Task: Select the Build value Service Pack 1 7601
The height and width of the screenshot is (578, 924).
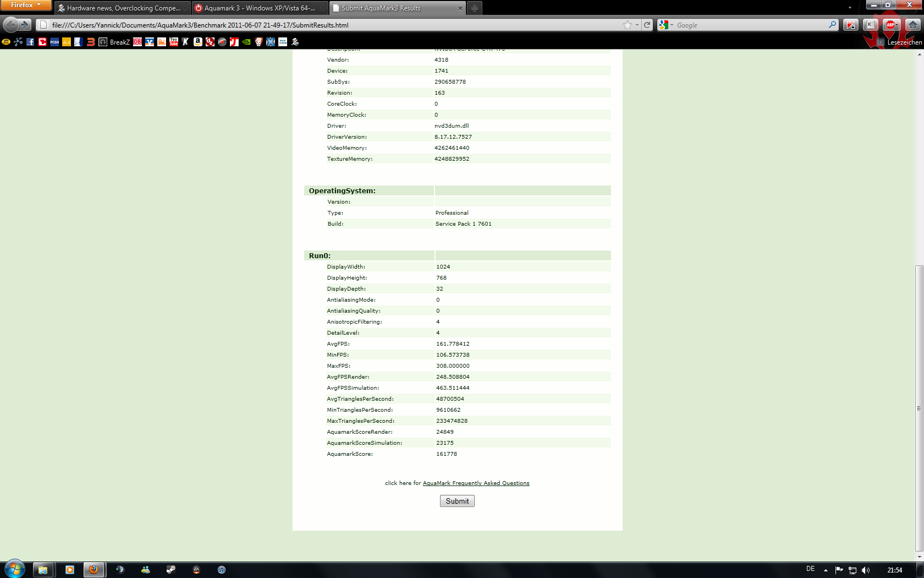Action: point(464,224)
